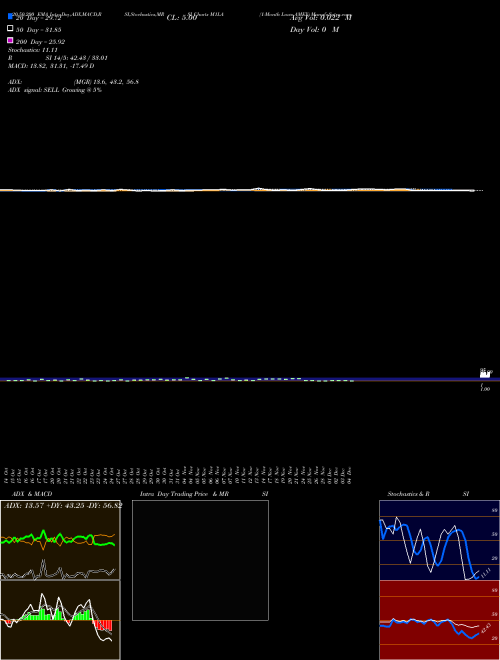
Task: Click the 'ADX & MACD' panel title
Action: (x=32, y=494)
